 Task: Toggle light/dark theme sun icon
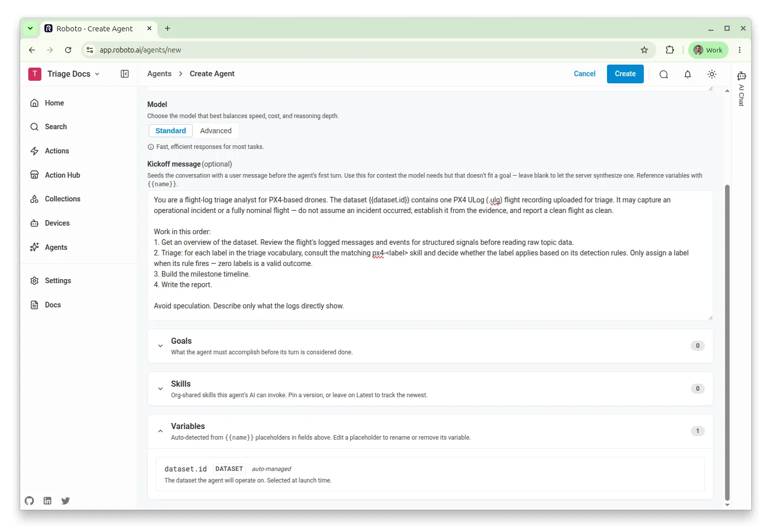point(712,74)
